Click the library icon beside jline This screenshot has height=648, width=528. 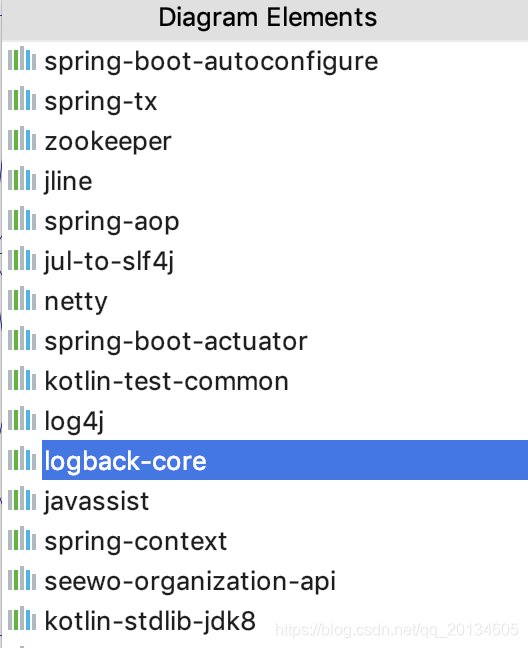(x=22, y=179)
